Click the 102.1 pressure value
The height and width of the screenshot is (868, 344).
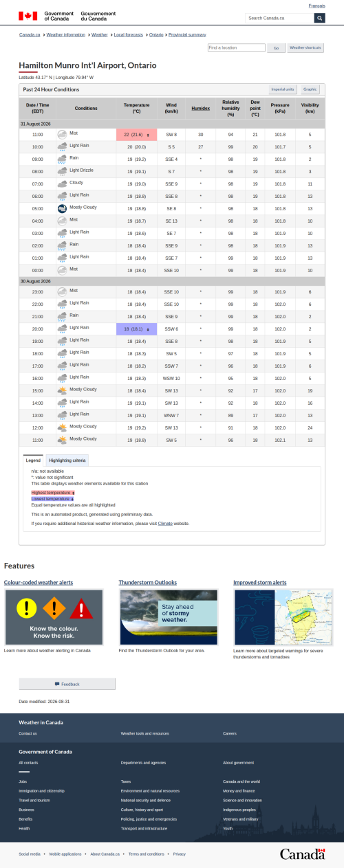[280, 440]
